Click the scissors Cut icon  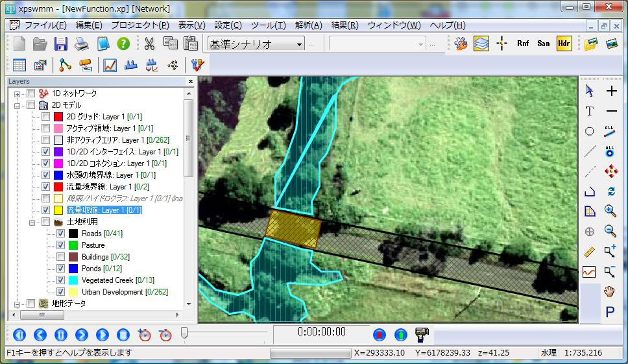point(149,44)
